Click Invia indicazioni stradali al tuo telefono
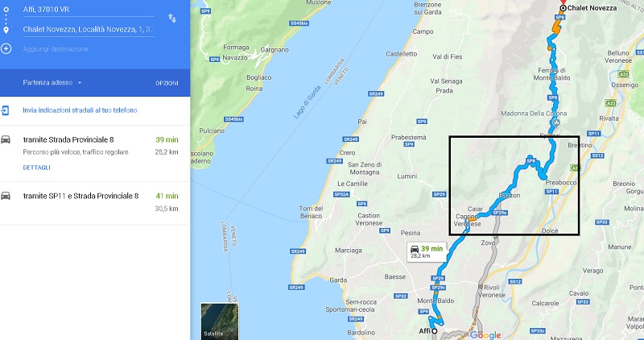 80,110
